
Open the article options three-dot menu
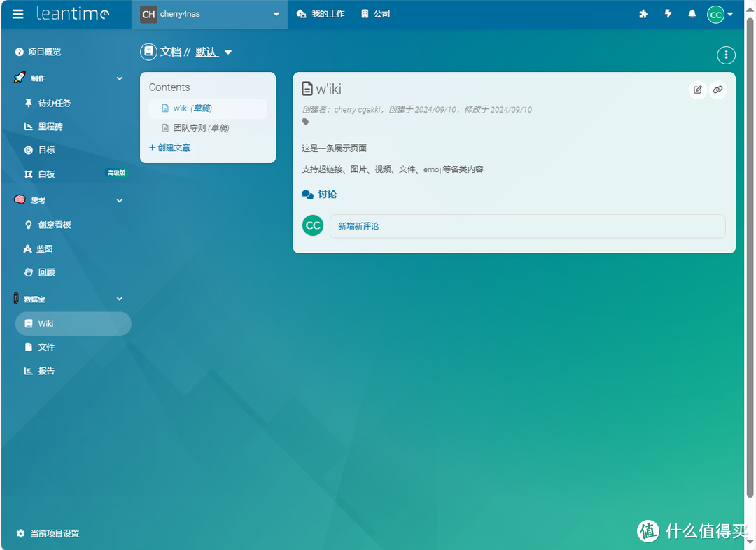726,55
